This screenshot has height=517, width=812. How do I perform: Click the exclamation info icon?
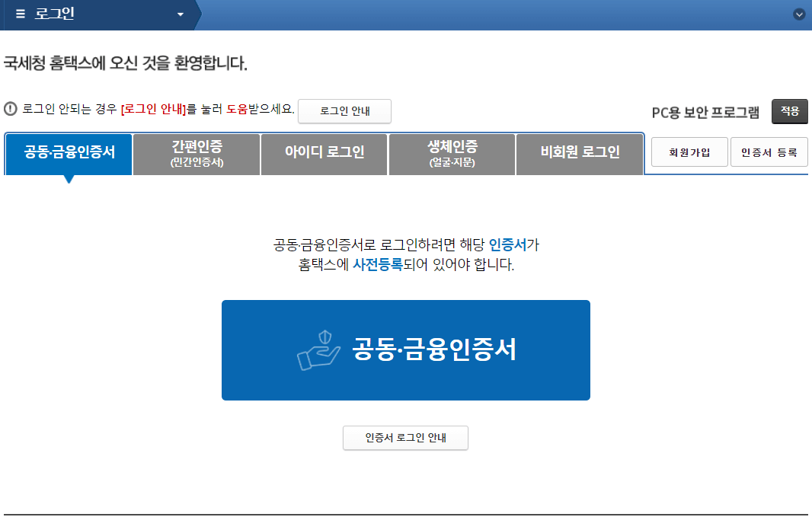(11, 109)
